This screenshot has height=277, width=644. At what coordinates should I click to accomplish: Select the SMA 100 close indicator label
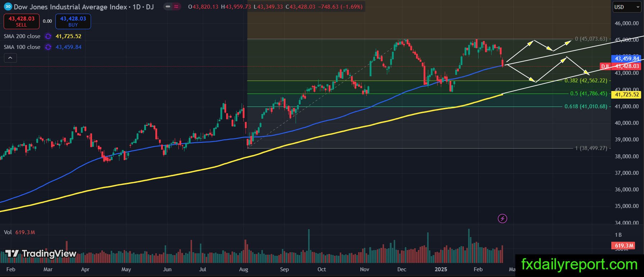(22, 47)
